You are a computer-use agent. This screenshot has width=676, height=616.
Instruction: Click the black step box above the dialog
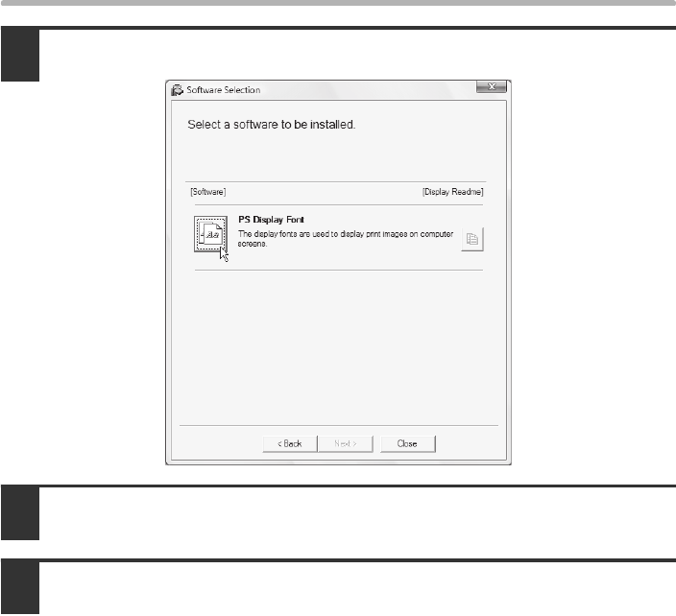(x=21, y=55)
